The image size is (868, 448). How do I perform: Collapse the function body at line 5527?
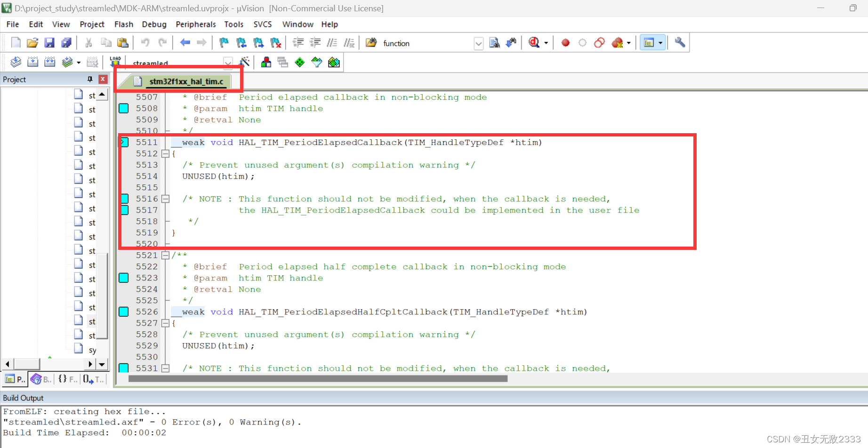(165, 323)
